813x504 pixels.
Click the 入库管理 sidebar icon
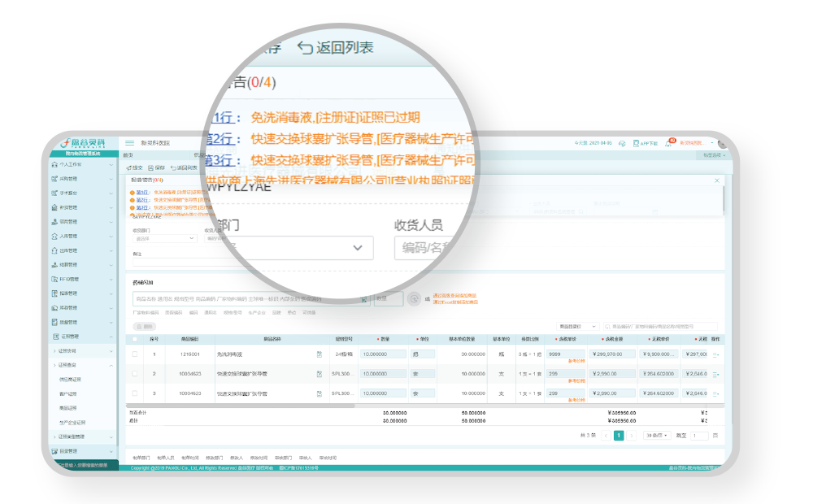point(54,236)
